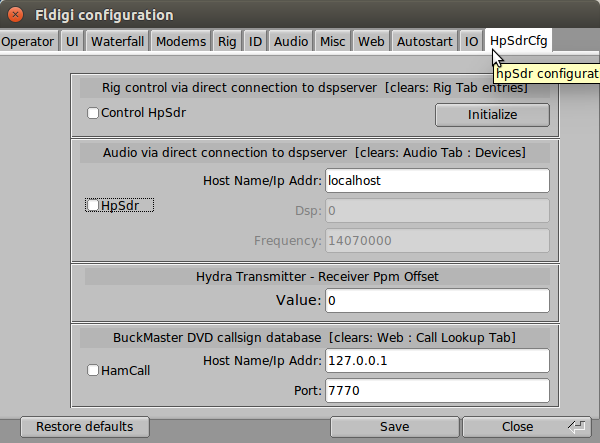Click Restore defaults
Screen dimensions: 600x443
pos(84,427)
